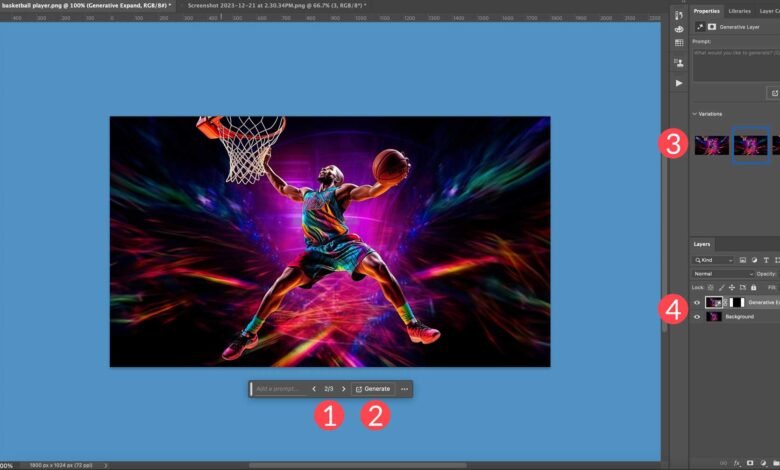This screenshot has width=780, height=470.
Task: Filter layers by adjustment layer icon
Action: pos(754,260)
